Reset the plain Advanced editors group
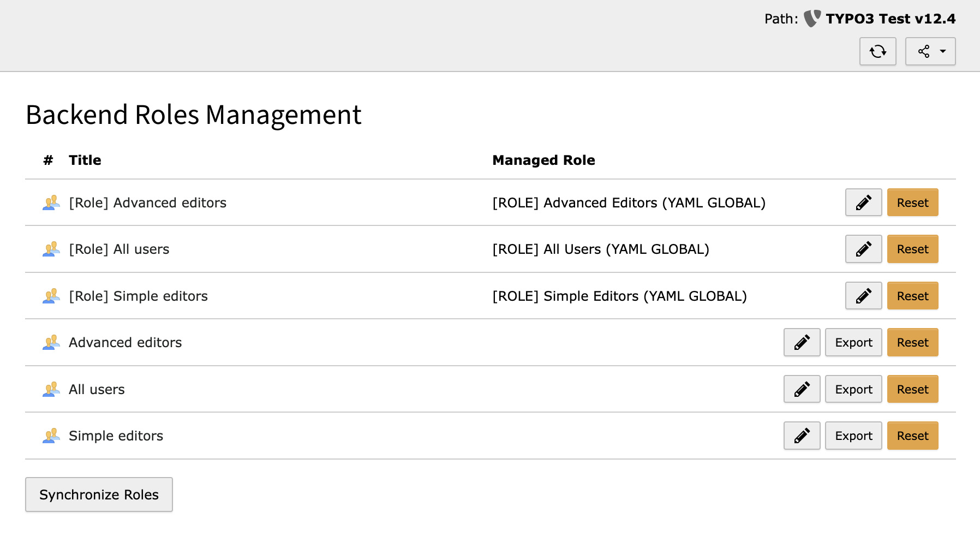The height and width of the screenshot is (548, 980). (x=912, y=342)
